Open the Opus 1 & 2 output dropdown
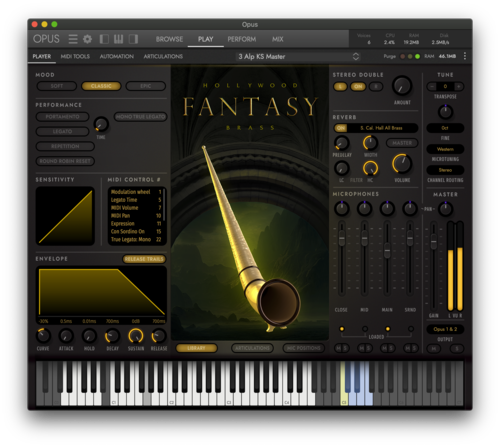Screen dimensions: 500x447 [445, 329]
